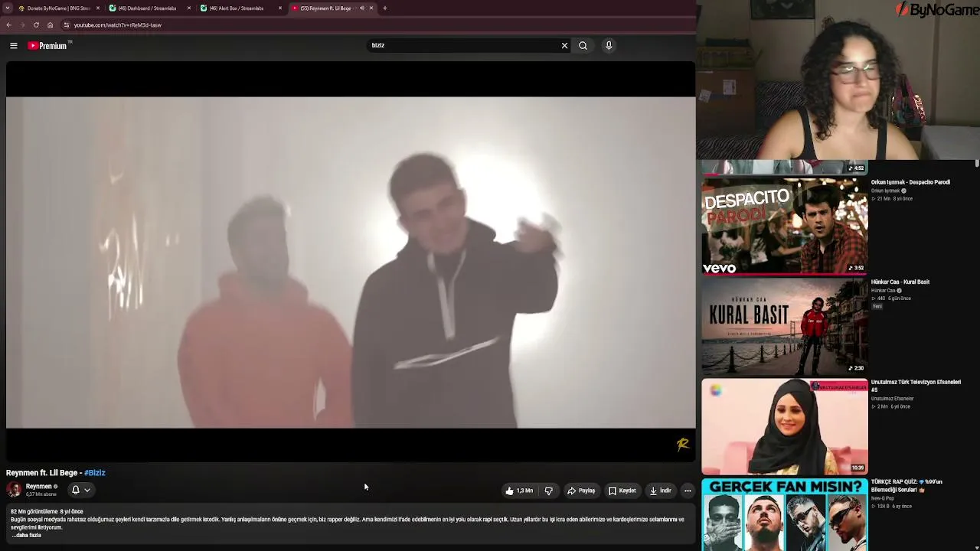This screenshot has width=980, height=551.
Task: Go back in the browser
Action: 9,25
